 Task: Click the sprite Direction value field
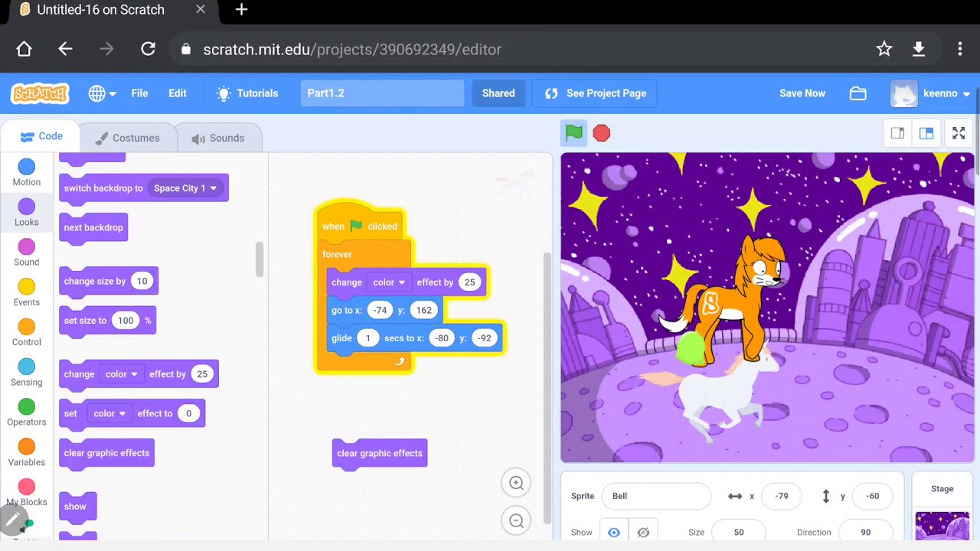[x=866, y=532]
